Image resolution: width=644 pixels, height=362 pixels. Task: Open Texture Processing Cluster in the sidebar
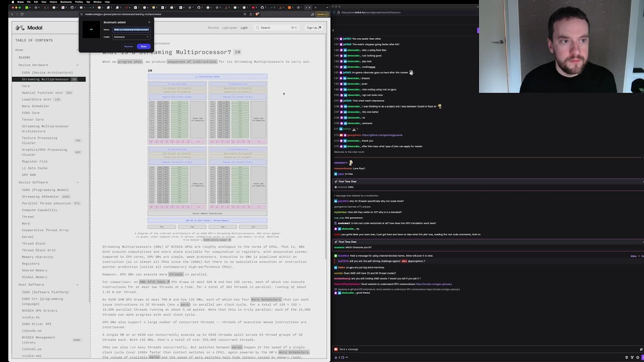(x=40, y=140)
